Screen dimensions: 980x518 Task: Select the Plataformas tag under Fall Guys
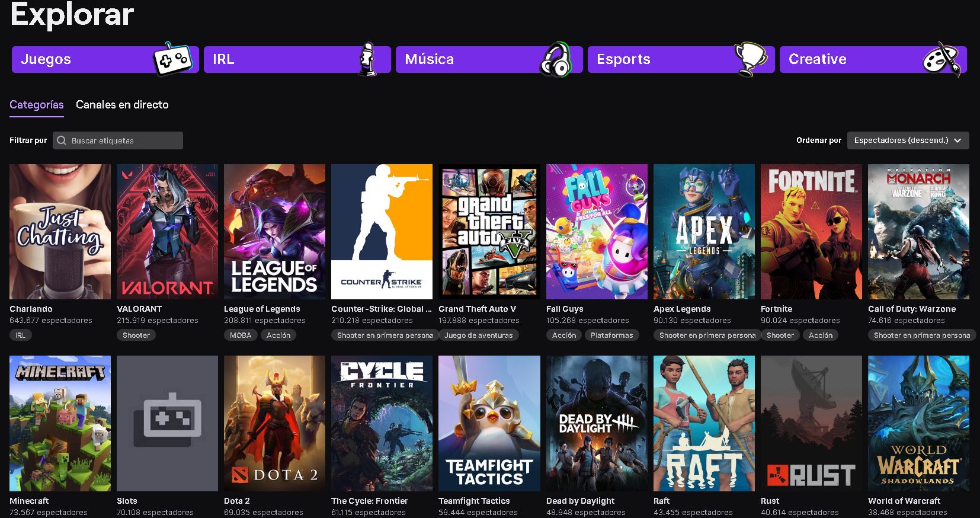pyautogui.click(x=612, y=335)
